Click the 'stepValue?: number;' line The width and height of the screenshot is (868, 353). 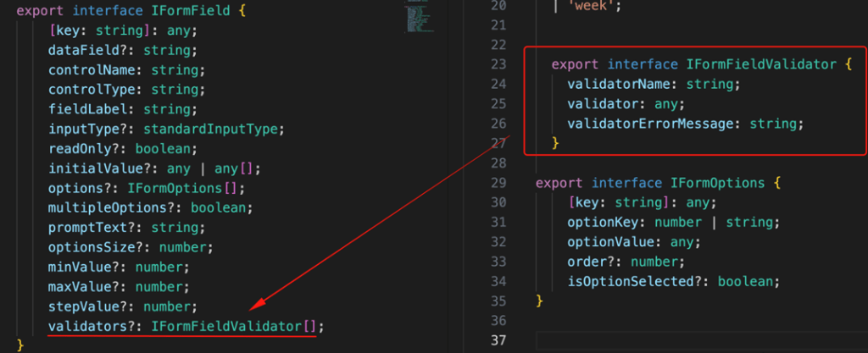(123, 306)
